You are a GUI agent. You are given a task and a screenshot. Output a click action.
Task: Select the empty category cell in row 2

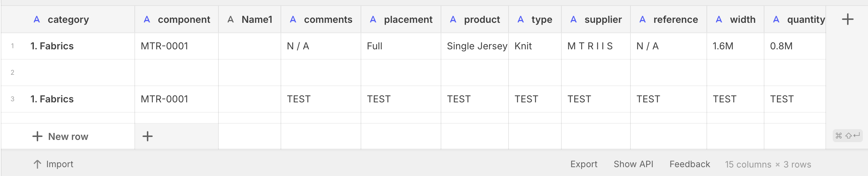[x=81, y=73]
